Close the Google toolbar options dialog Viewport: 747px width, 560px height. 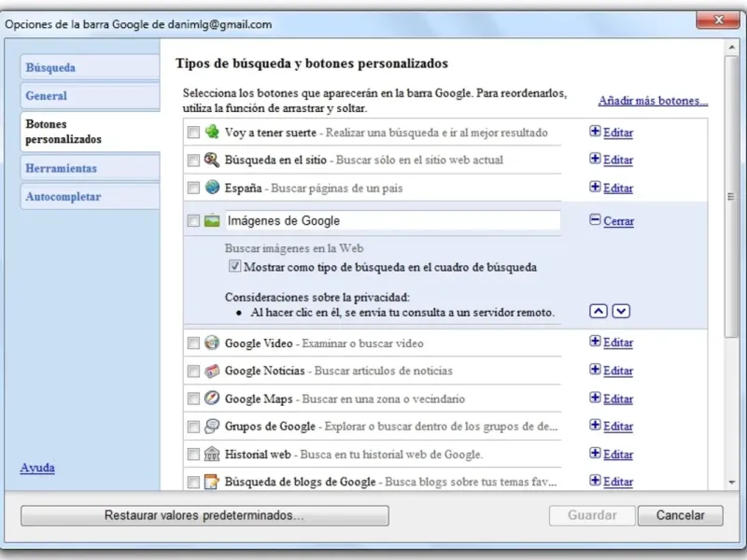coord(718,20)
